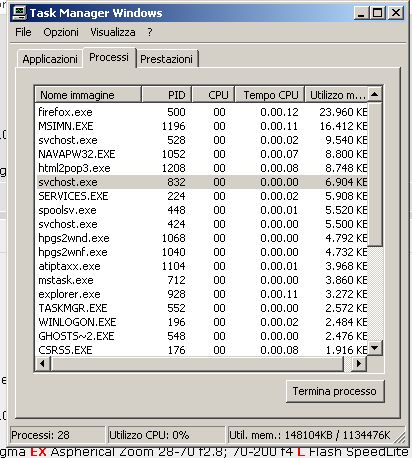
Task: Open the Opzioni menu
Action: [x=61, y=32]
